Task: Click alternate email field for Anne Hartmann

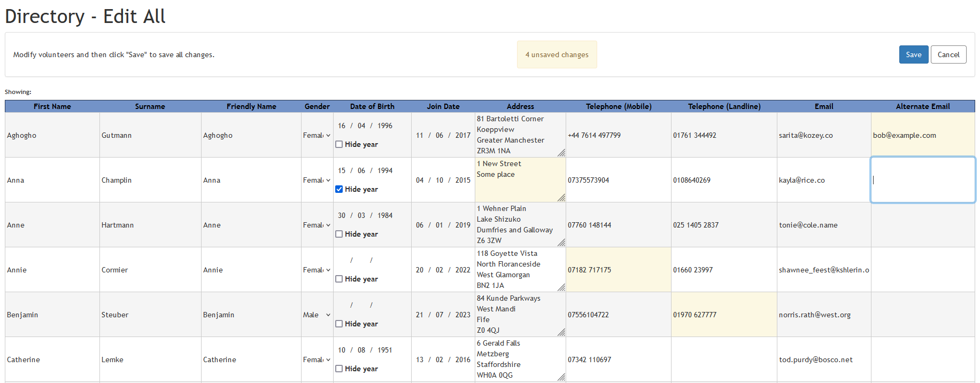Action: click(x=923, y=225)
